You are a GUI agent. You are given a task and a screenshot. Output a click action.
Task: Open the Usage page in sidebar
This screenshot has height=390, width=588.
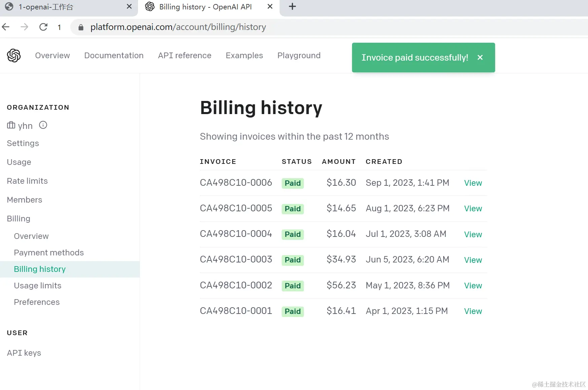(19, 162)
